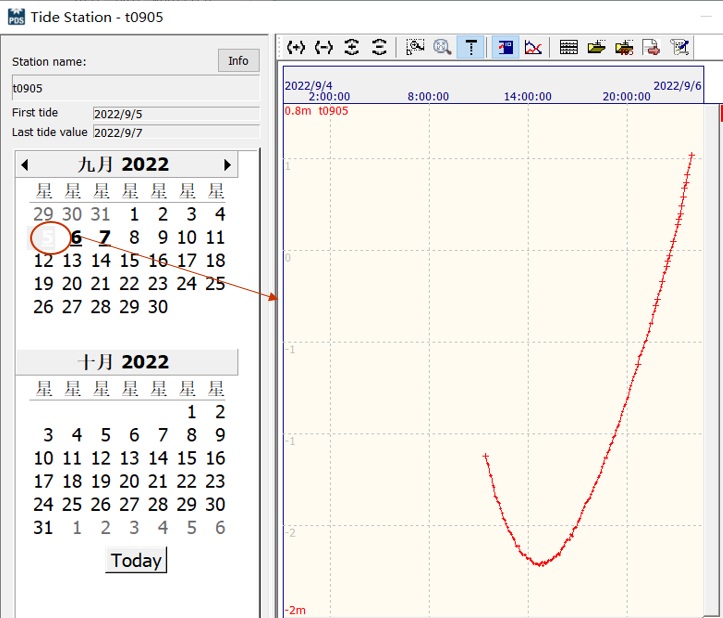Click the red t0905 curve legend label

(333, 111)
